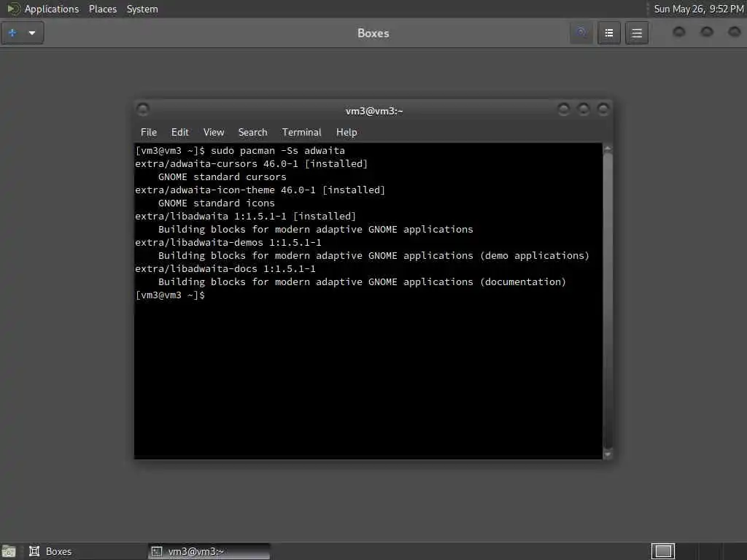
Task: Click scrollbar down arrow in terminal
Action: pos(608,454)
